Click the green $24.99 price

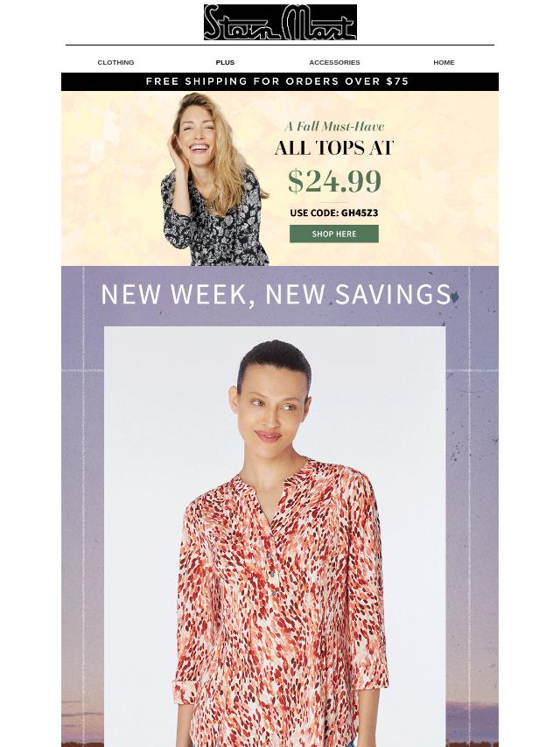click(x=334, y=181)
